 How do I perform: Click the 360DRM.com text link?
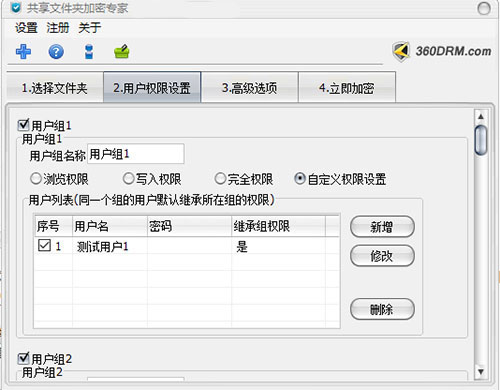(x=453, y=51)
